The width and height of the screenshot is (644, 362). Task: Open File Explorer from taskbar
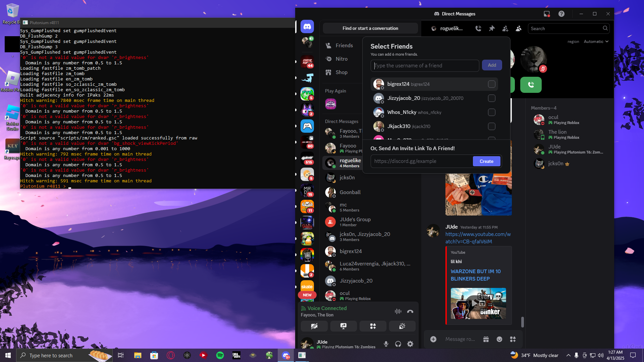tap(138, 355)
